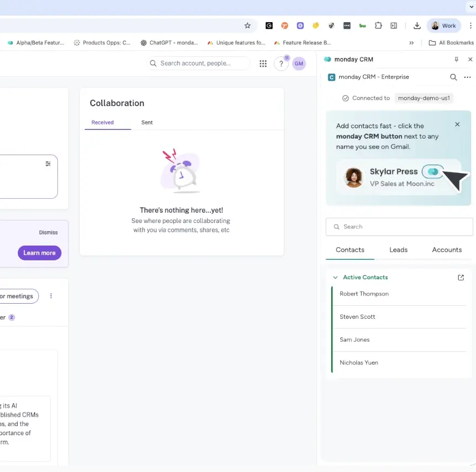Open the vertical dots menu beside meetings
Screen dimensions: 476x472
click(51, 296)
